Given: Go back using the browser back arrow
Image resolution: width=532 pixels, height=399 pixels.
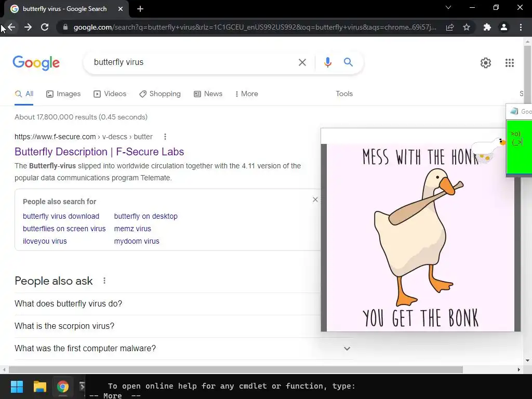Looking at the screenshot, I should (11, 27).
